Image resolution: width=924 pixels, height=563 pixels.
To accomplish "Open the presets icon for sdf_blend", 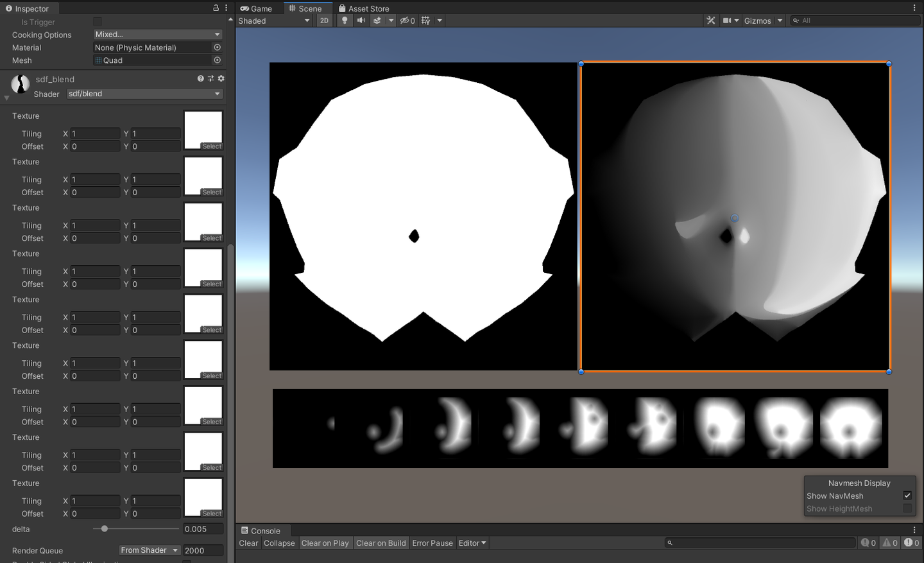I will click(210, 78).
